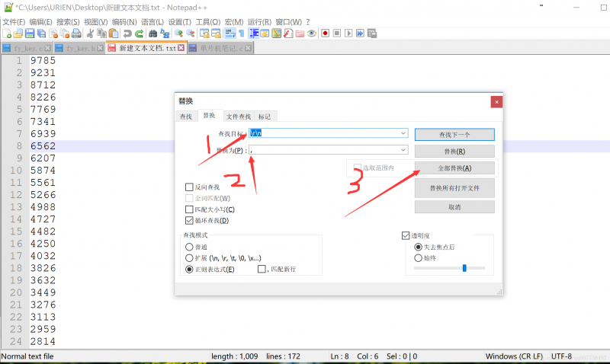This screenshot has width=610, height=364.
Task: Click the Save All toolbar icon
Action: [x=41, y=34]
